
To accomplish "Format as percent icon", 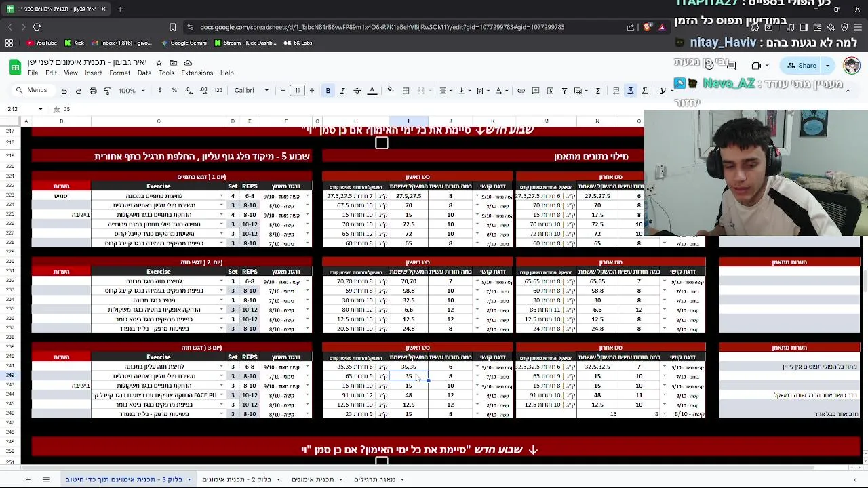I will point(174,91).
